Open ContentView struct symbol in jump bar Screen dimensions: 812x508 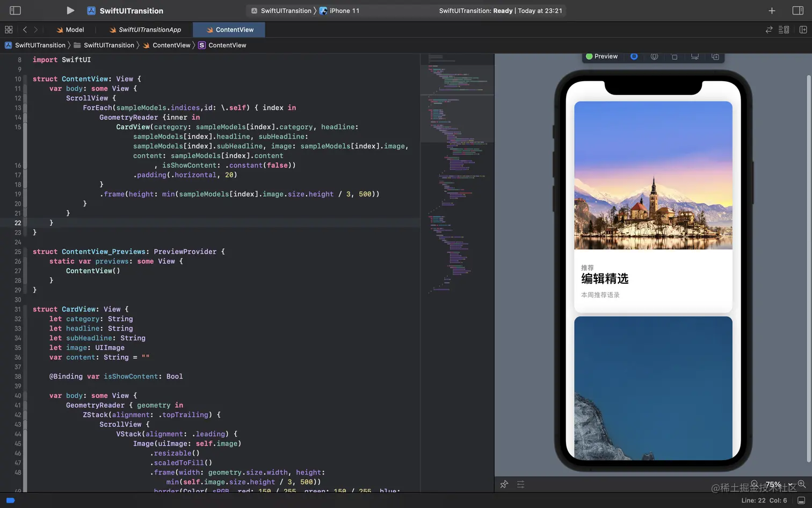222,45
